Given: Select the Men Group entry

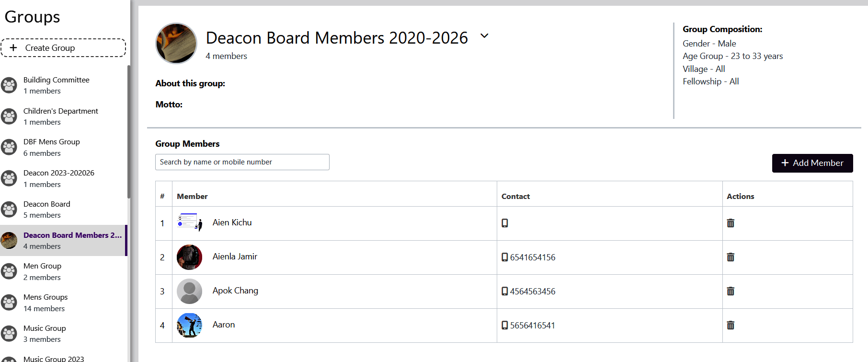Looking at the screenshot, I should point(42,271).
